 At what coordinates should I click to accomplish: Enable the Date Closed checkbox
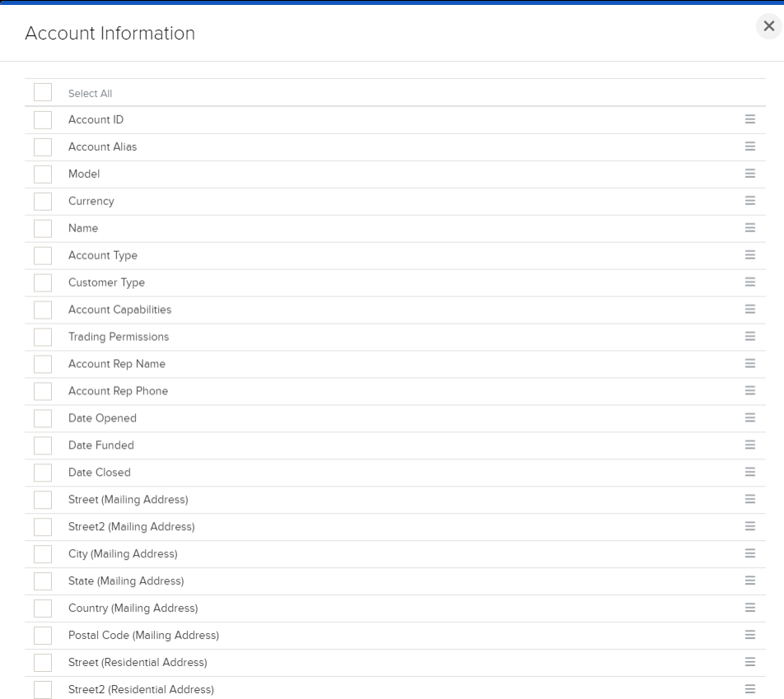tap(43, 473)
